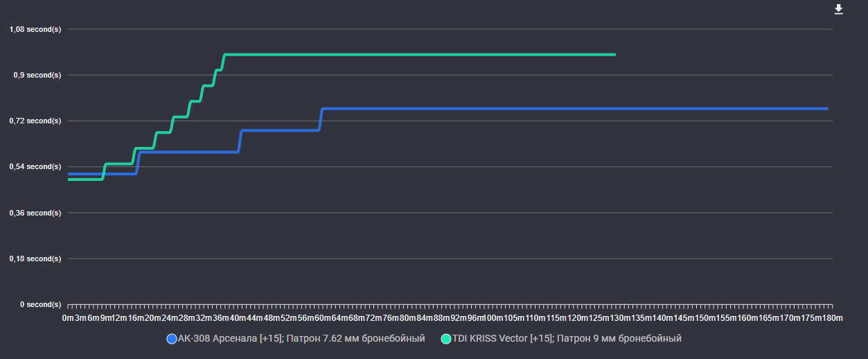Click the 40m distance label

click(236, 318)
